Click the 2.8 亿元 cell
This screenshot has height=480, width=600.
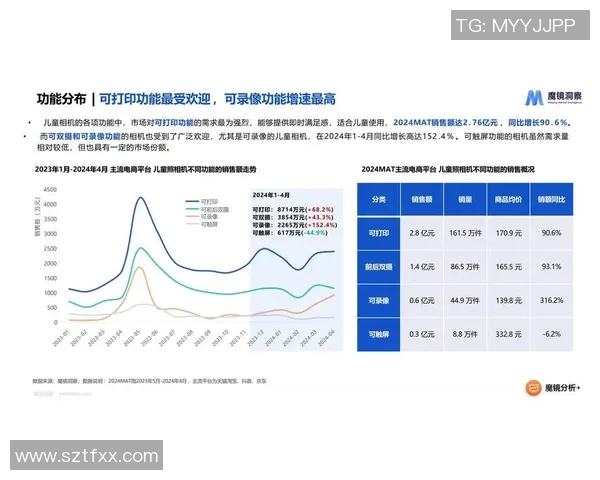422,233
